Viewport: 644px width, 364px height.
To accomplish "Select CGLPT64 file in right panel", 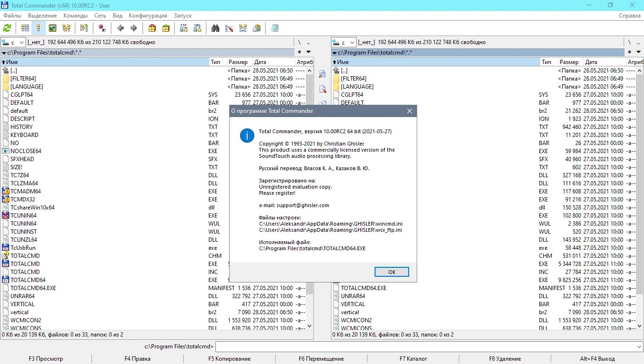I will [352, 95].
